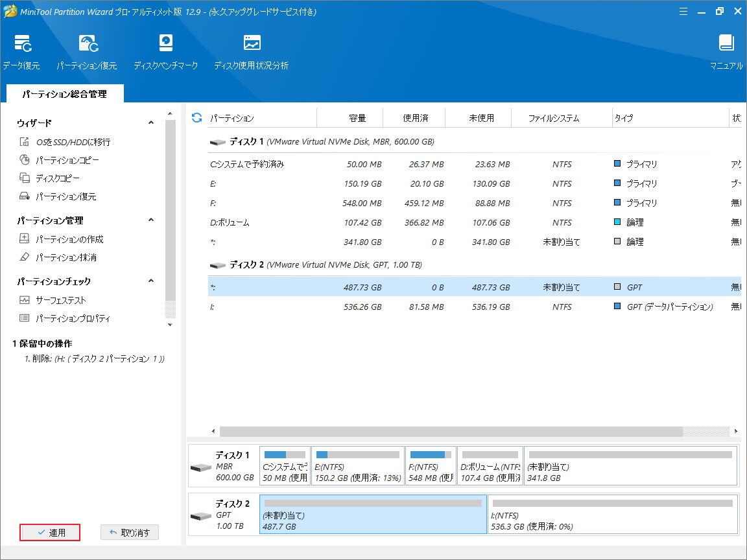Sort by the ファイルシステム column header

tap(562, 117)
